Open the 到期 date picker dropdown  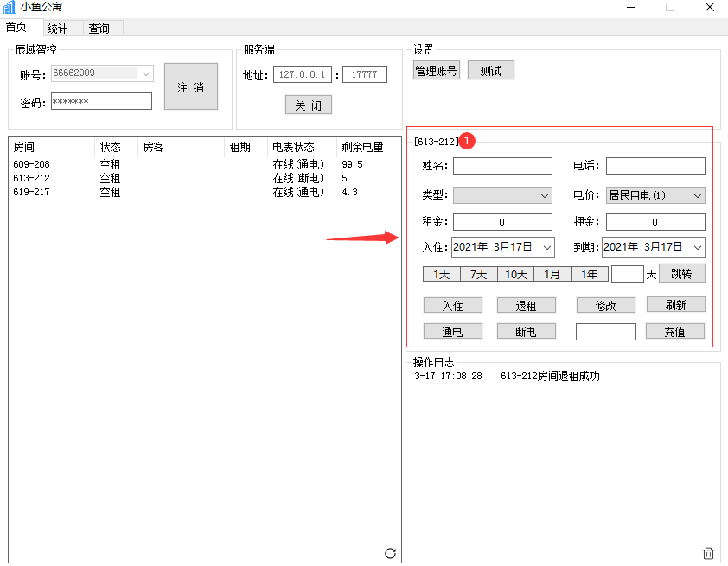point(698,248)
